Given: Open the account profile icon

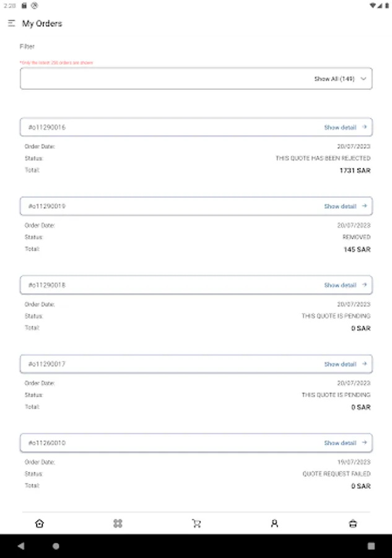Looking at the screenshot, I should coord(274,523).
